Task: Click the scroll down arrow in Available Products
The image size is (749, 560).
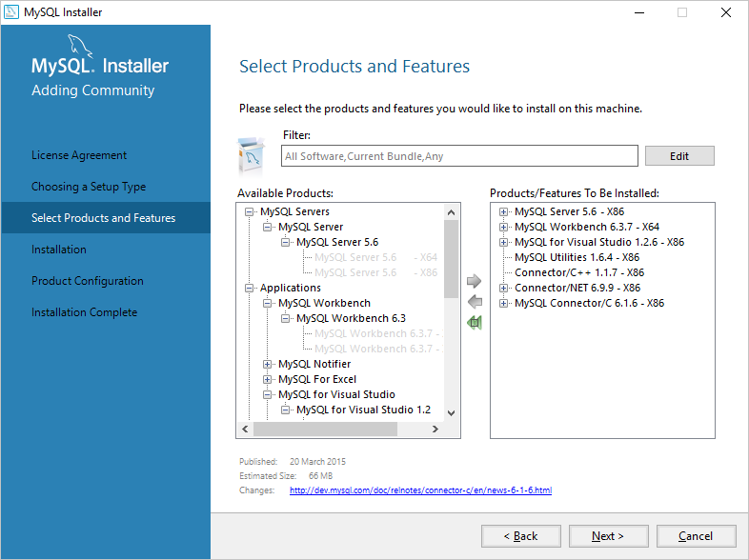Action: click(451, 413)
